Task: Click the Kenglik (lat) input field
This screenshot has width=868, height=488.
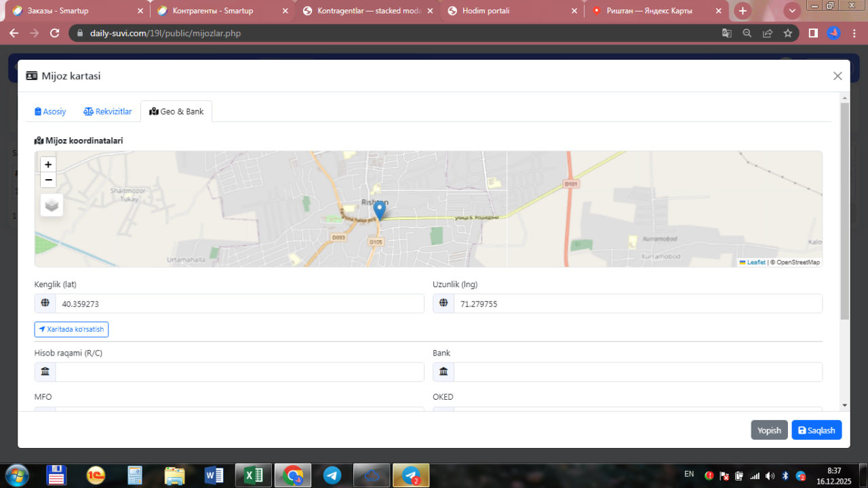Action: tap(239, 304)
